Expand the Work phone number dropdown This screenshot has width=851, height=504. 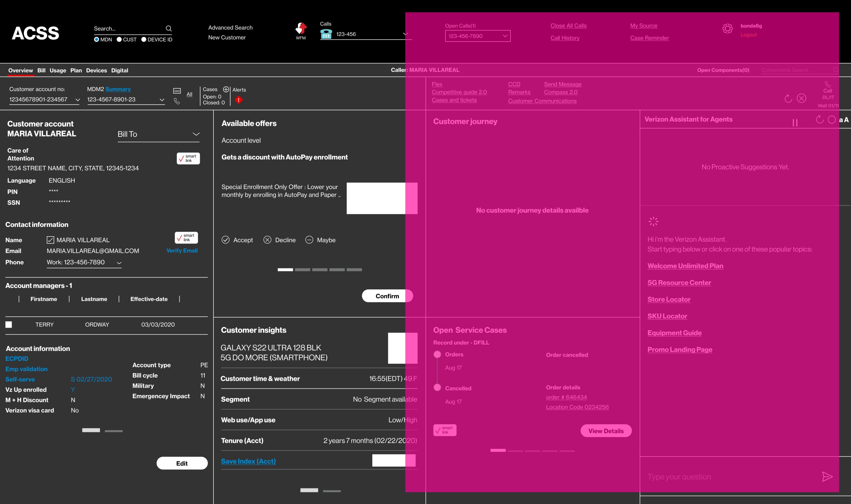120,262
